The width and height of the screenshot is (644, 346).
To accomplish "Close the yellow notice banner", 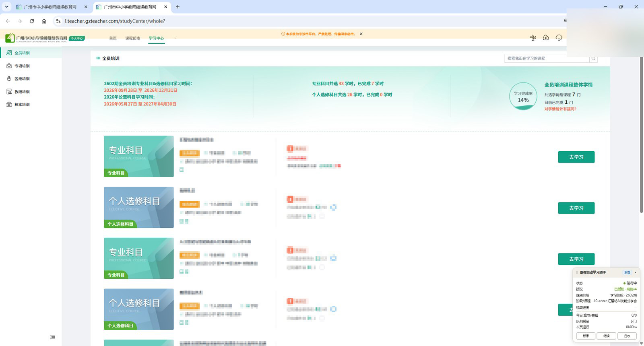I will tap(361, 34).
